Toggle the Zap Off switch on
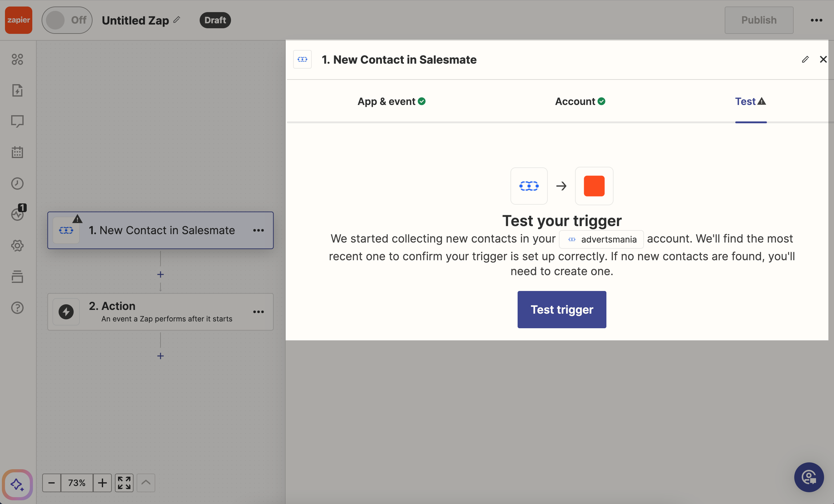Viewport: 834px width, 504px height. click(67, 20)
